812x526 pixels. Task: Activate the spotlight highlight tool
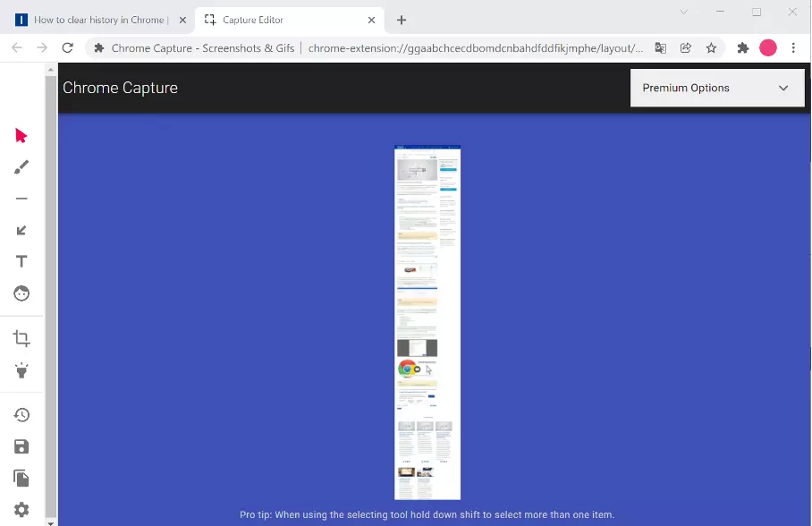(x=21, y=370)
